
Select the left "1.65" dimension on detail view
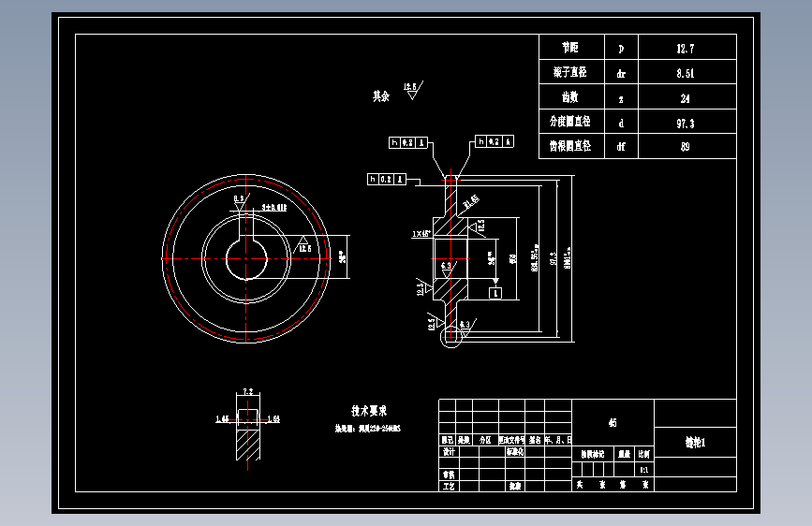coord(222,418)
